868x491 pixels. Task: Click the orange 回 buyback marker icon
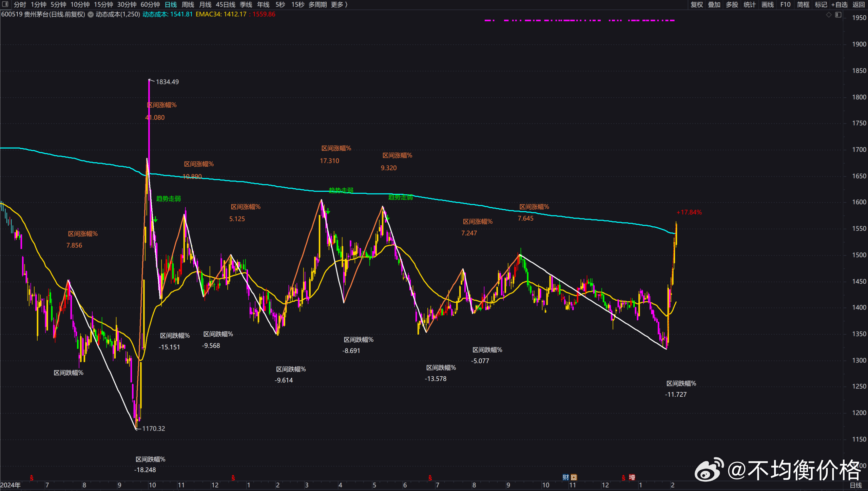574,477
